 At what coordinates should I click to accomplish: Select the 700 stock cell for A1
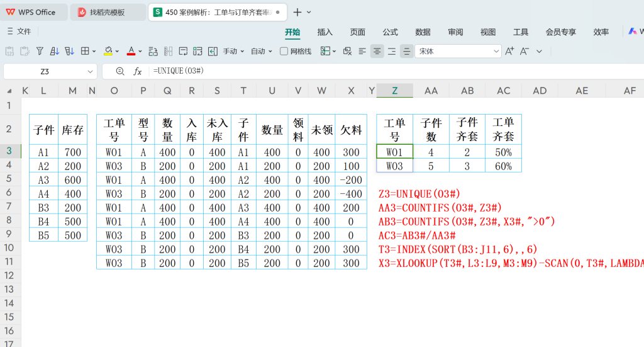(73, 152)
